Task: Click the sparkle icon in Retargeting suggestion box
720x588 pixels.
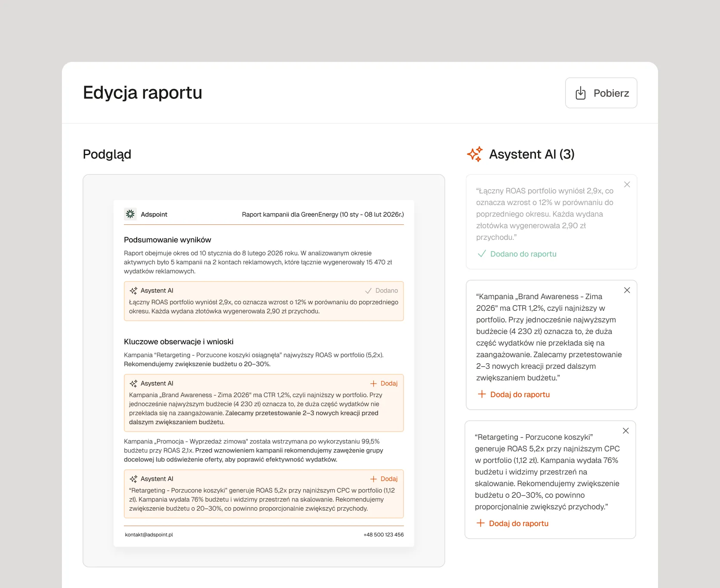Action: click(134, 478)
